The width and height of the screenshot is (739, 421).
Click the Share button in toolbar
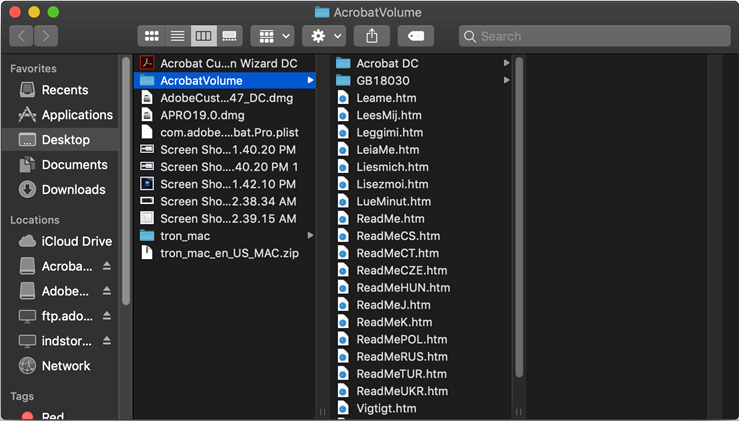tap(372, 36)
